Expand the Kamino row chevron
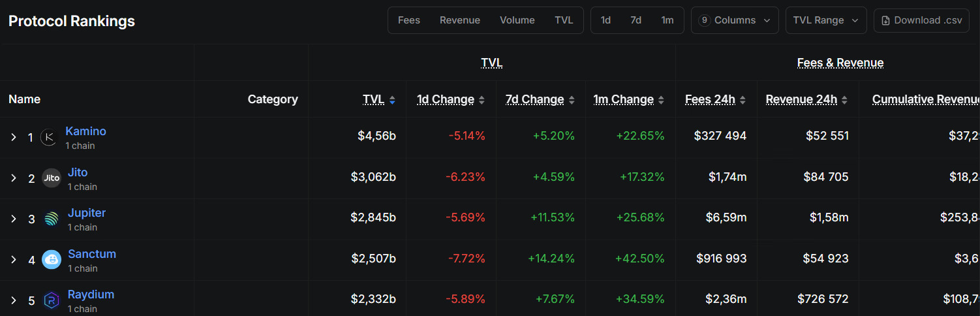 pyautogui.click(x=13, y=137)
